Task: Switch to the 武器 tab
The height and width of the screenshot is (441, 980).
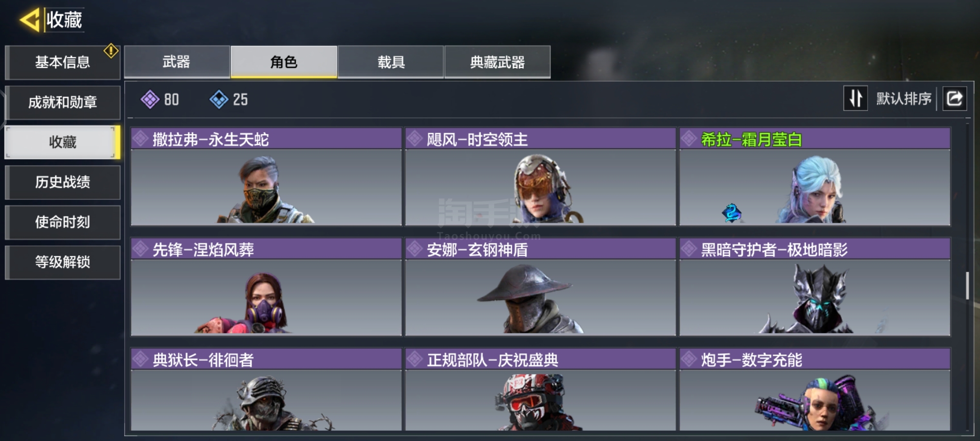Action: 177,62
